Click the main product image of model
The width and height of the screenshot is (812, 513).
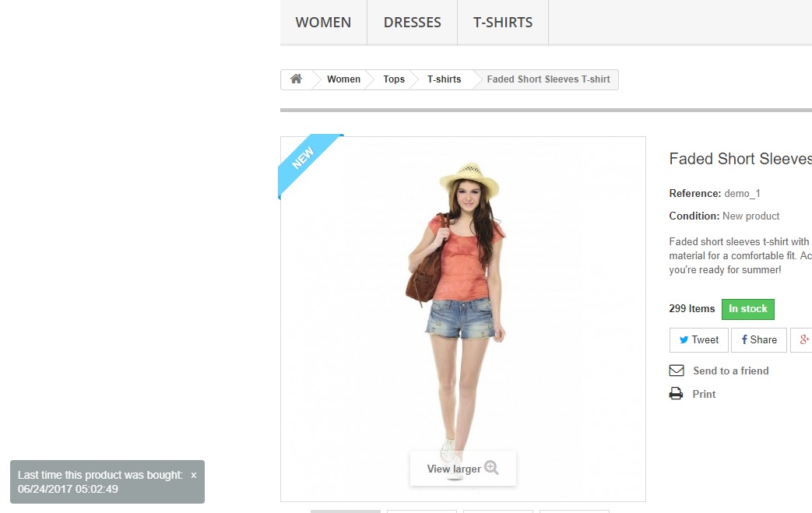click(x=463, y=319)
